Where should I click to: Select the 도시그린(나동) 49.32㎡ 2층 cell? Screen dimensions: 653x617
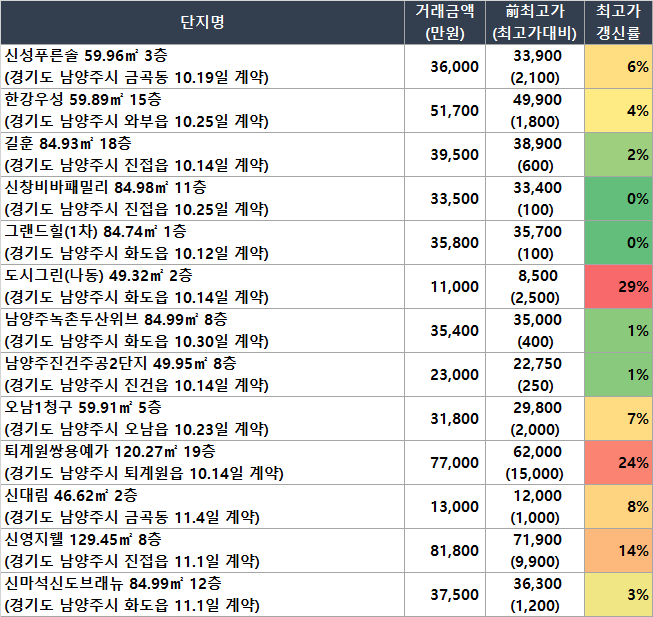tap(202, 287)
